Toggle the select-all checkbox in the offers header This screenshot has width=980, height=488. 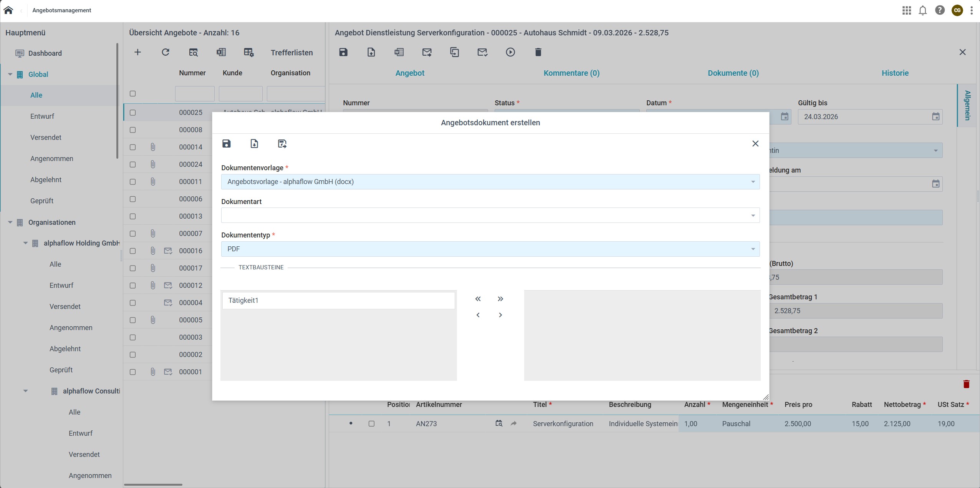[x=133, y=94]
